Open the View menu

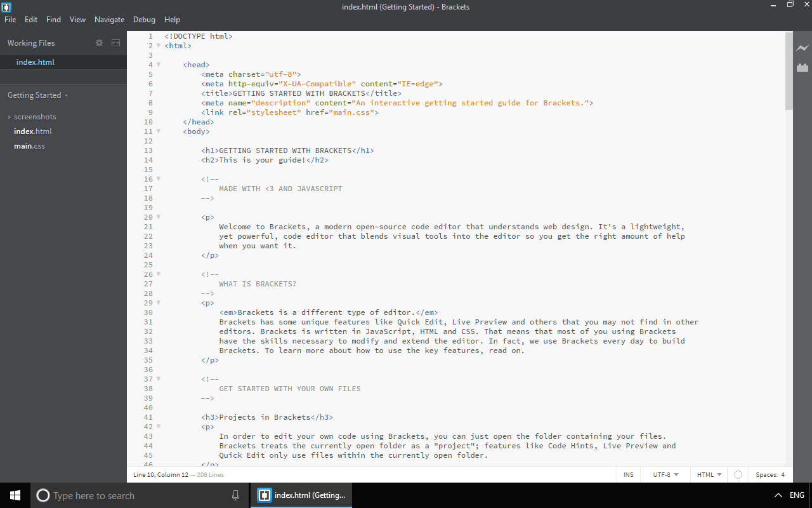click(x=77, y=20)
